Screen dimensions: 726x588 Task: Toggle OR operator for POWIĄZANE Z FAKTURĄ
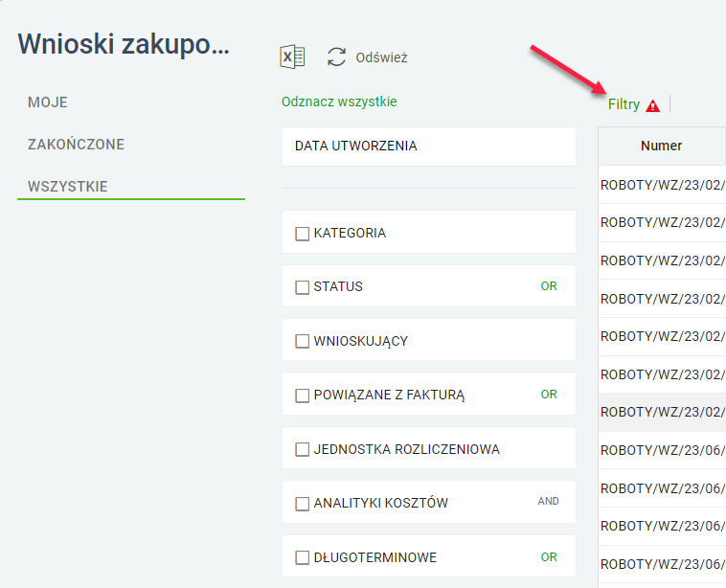[x=549, y=395]
